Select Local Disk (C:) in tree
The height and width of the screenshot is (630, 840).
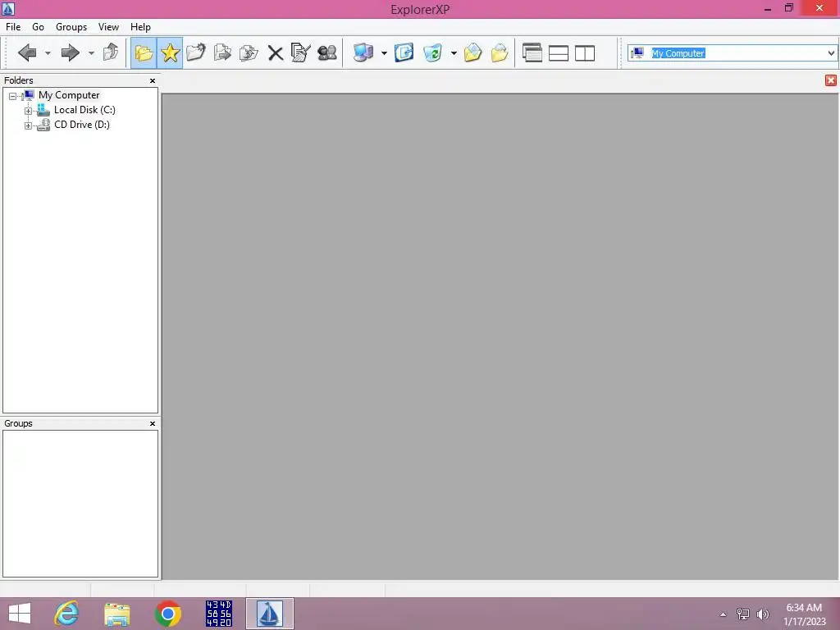(x=84, y=110)
